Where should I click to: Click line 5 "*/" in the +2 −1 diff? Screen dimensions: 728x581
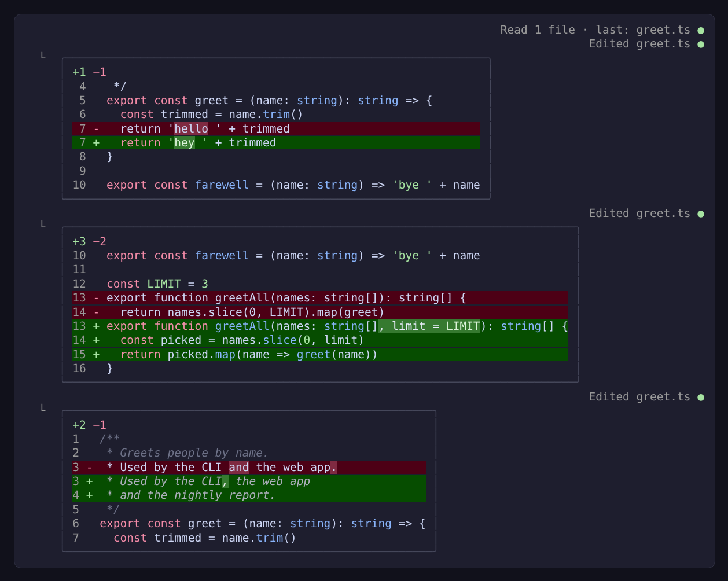tap(113, 509)
